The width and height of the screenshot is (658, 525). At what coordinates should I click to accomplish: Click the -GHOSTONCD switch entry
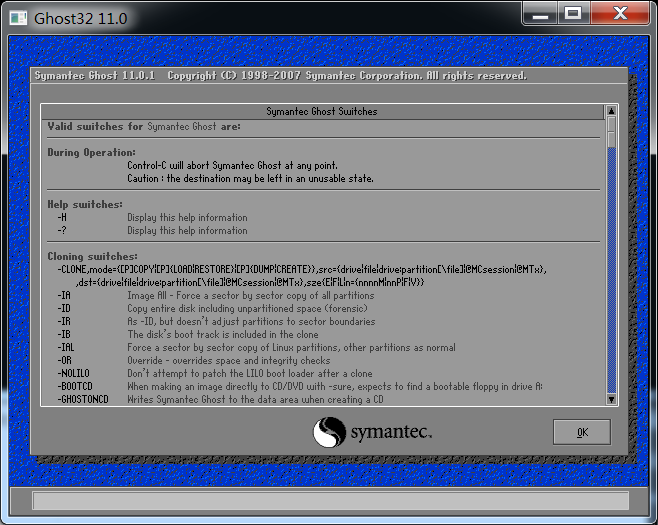(x=80, y=399)
